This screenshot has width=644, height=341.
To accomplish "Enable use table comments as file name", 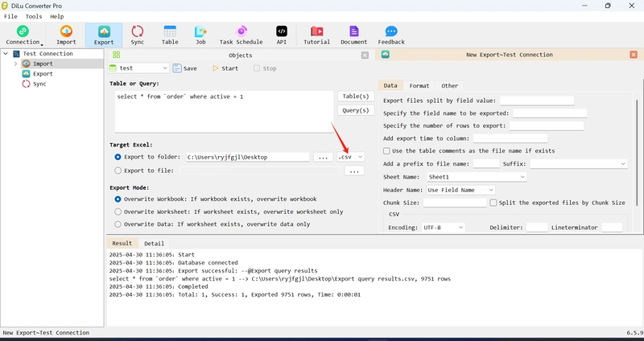I will [386, 151].
